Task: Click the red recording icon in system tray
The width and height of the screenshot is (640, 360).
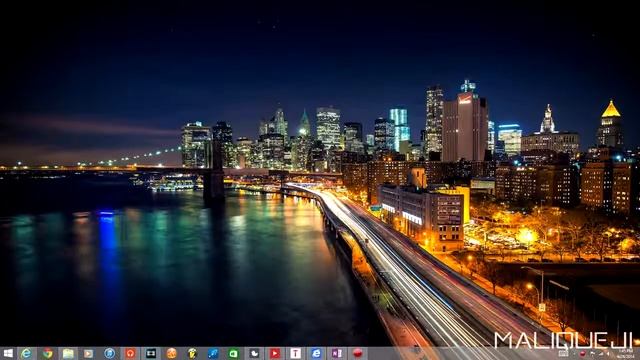Action: click(x=583, y=353)
